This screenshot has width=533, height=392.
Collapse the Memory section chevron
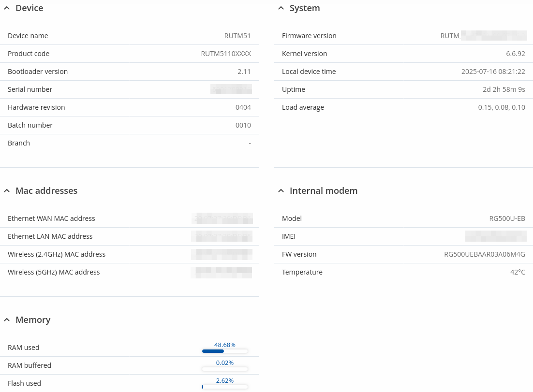point(7,320)
